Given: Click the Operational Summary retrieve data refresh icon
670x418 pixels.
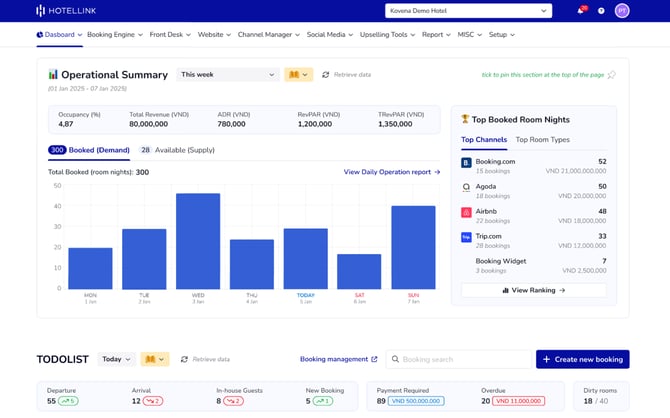Looking at the screenshot, I should point(325,74).
